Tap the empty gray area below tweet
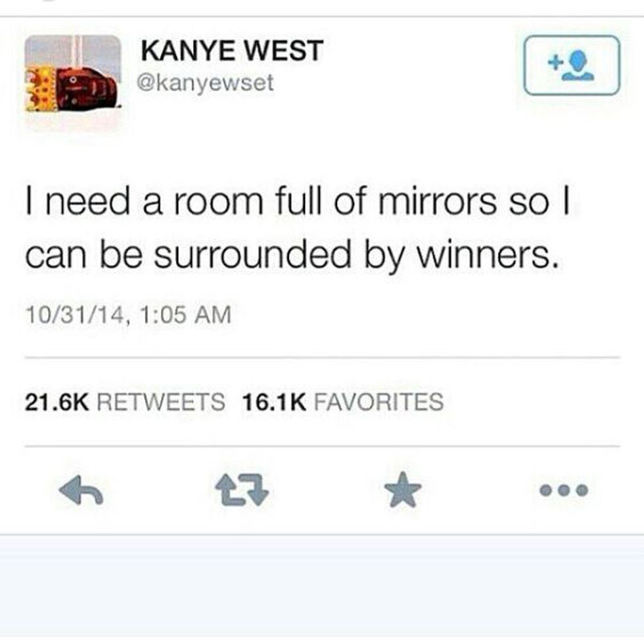 point(322,589)
